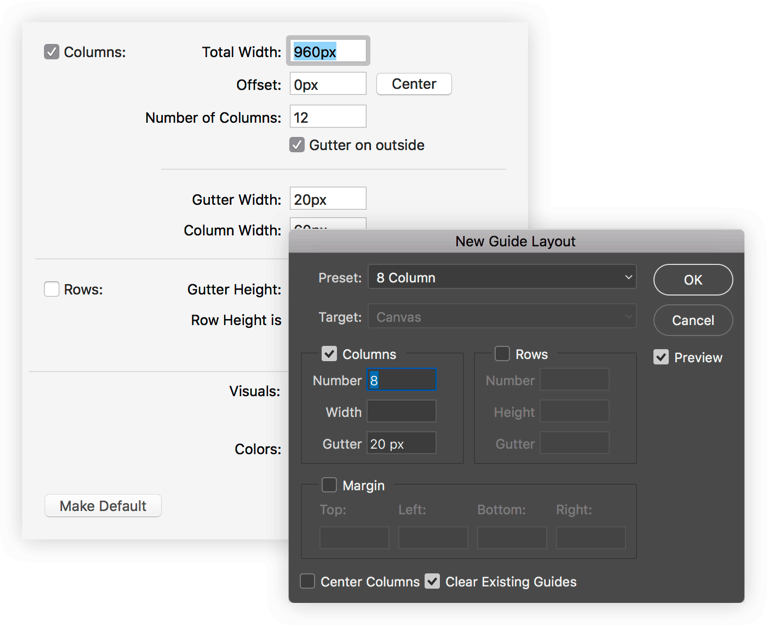This screenshot has width=767, height=625.
Task: Click Cancel in New Guide Layout dialog
Action: 693,321
